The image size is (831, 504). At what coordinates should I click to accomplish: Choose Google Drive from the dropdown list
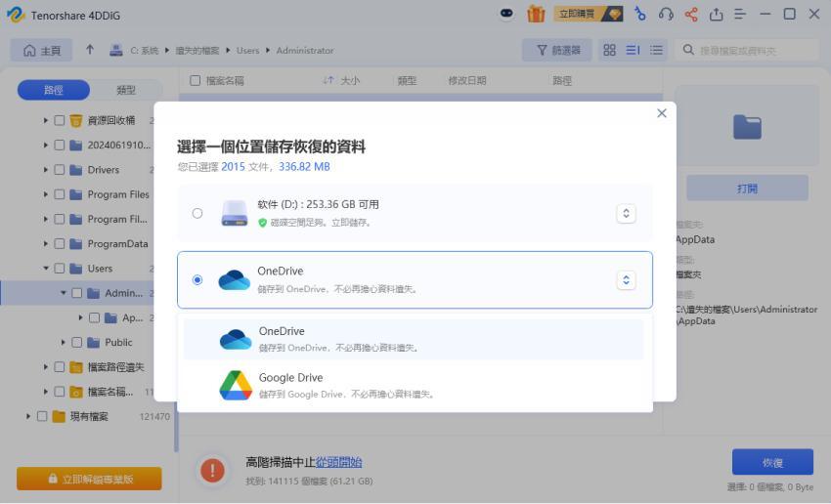(x=414, y=386)
